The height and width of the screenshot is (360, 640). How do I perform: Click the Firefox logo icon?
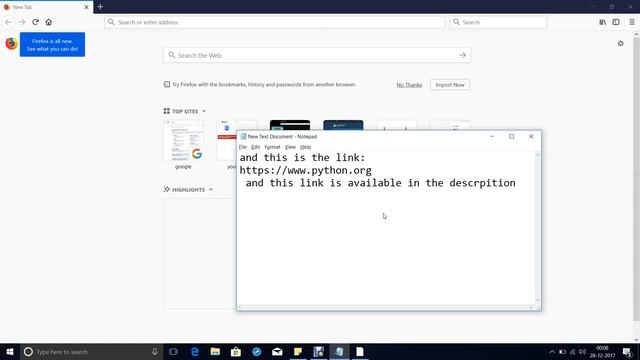[11, 43]
